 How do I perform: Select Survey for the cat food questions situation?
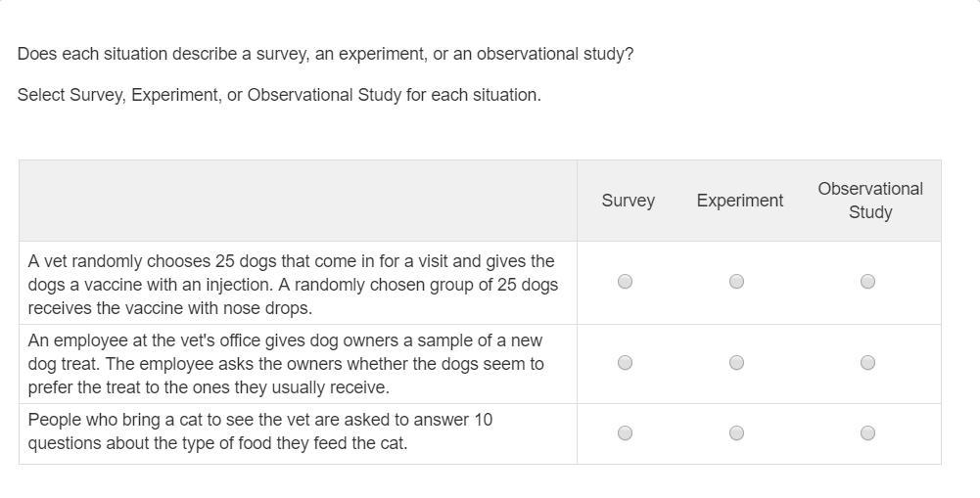626,433
